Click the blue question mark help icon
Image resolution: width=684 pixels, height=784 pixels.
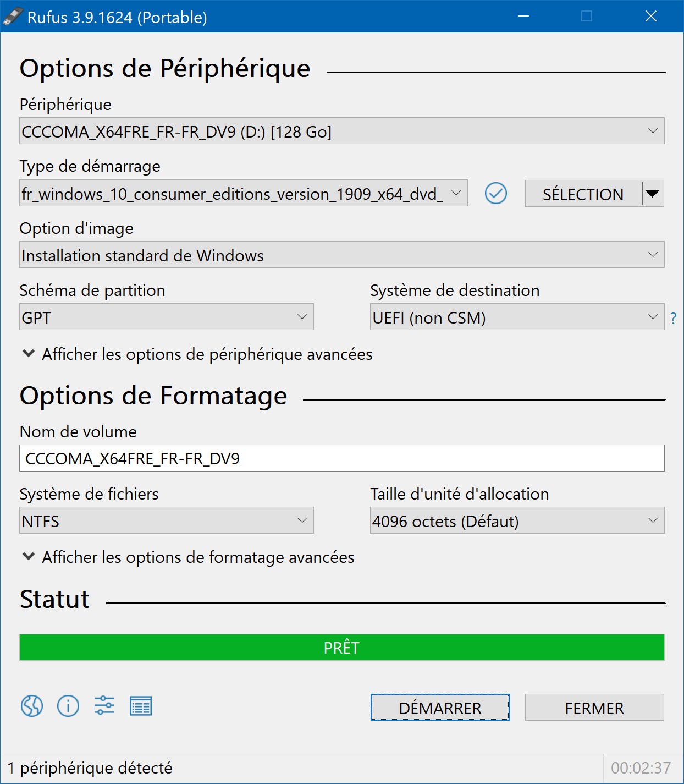click(674, 318)
